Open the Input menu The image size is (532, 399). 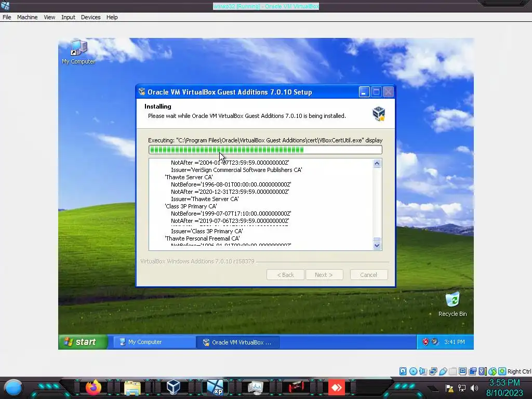click(68, 17)
